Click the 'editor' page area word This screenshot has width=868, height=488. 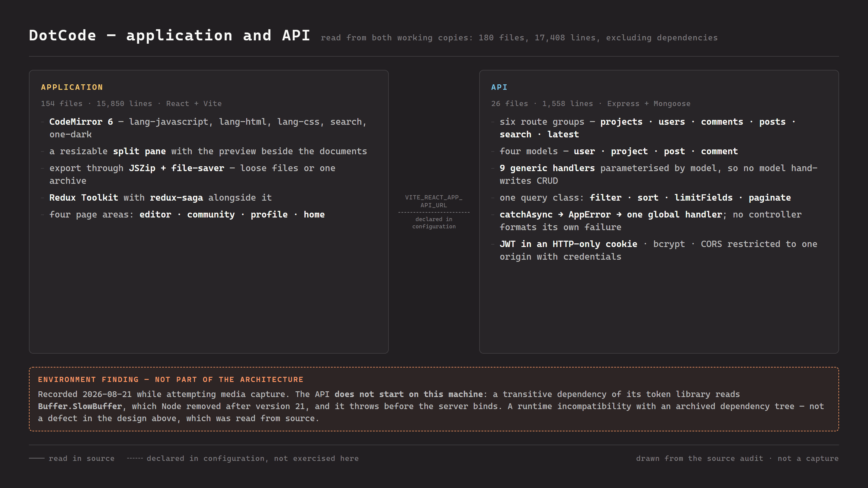[x=155, y=214]
